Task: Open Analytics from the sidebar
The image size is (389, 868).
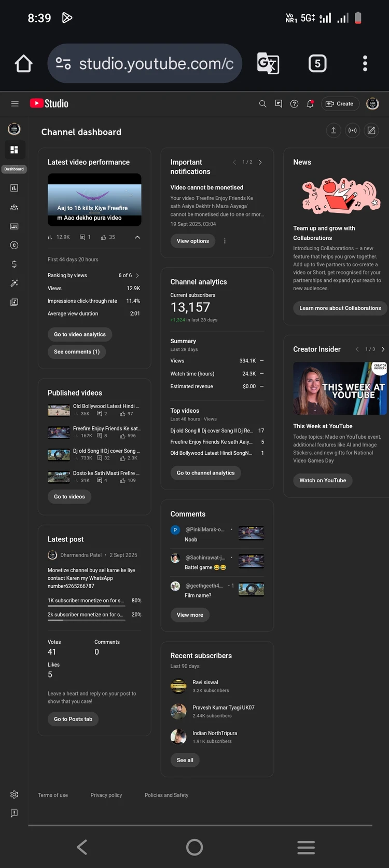Action: tap(14, 188)
